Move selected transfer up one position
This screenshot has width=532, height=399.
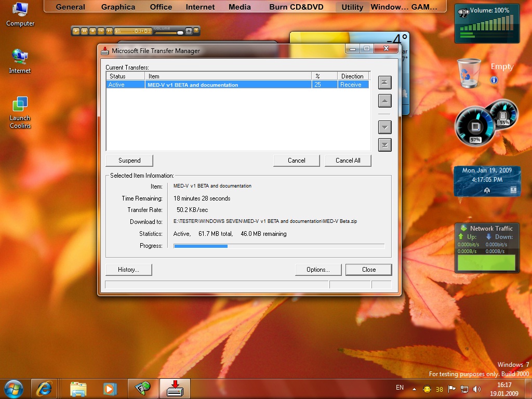pyautogui.click(x=385, y=101)
